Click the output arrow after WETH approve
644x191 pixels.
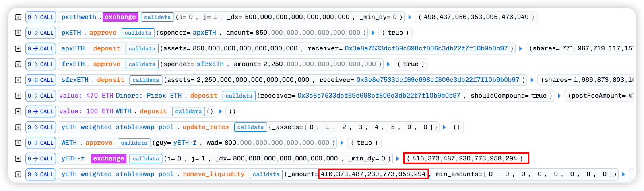(342, 143)
